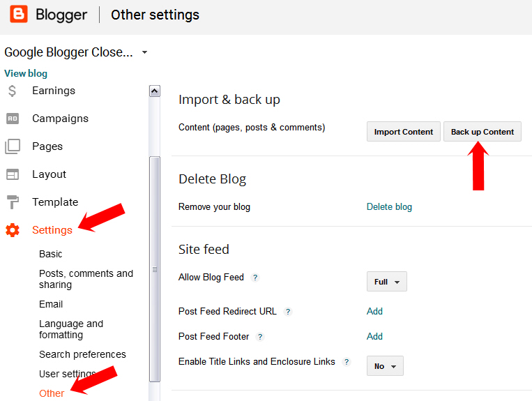Viewport: 532px width, 401px height.
Task: Select the Other settings item
Action: (x=52, y=393)
